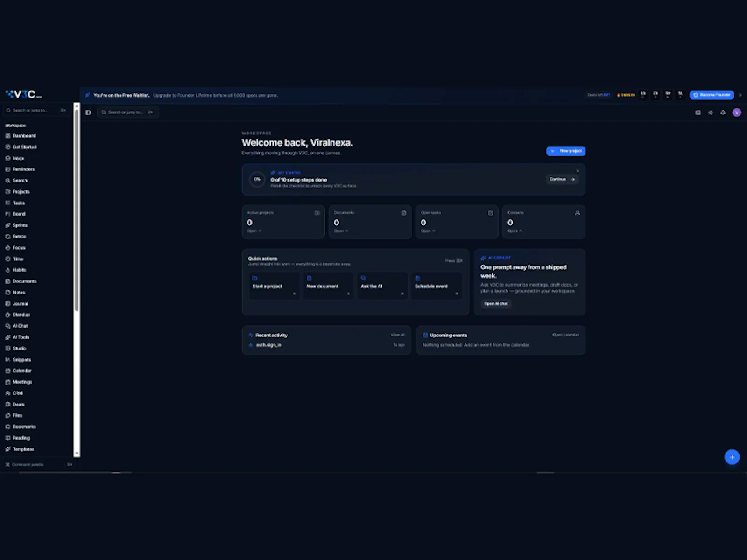The width and height of the screenshot is (747, 560).
Task: Click the floating blue plus button
Action: 732,457
